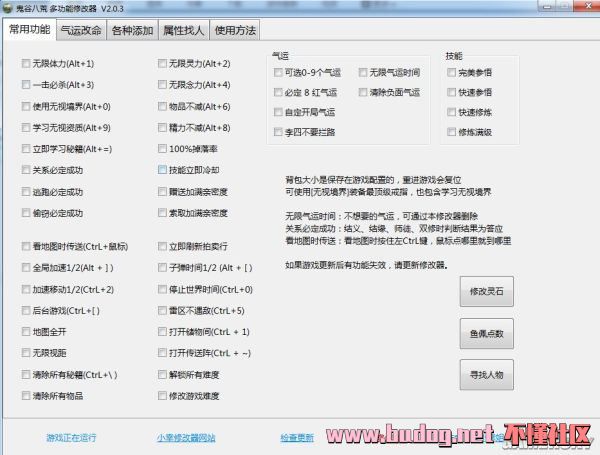Open the 气运改命 tab
600x455 pixels.
(81, 30)
